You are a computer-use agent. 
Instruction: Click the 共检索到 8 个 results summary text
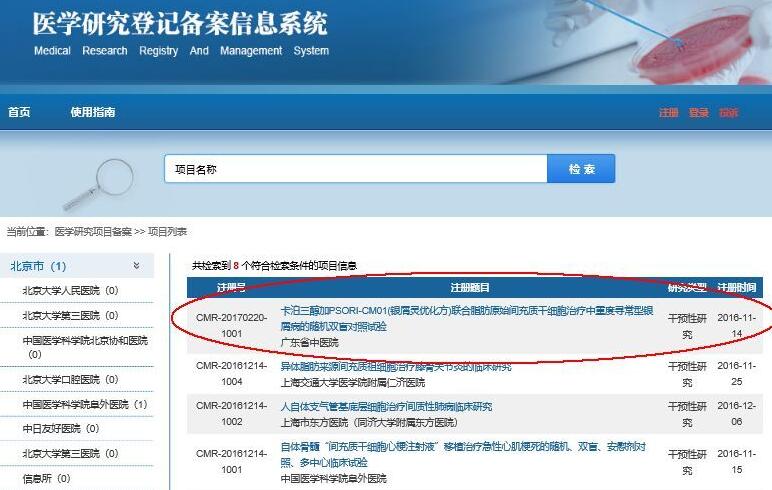[x=274, y=266]
